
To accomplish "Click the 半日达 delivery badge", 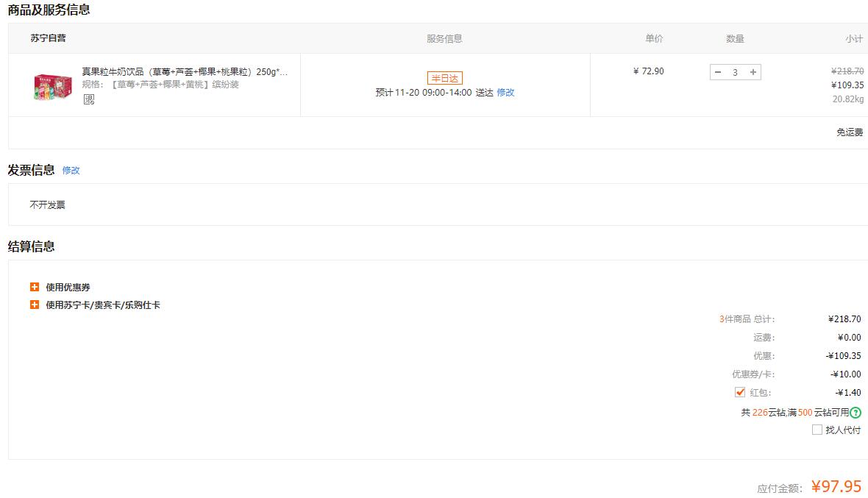I will tap(444, 79).
